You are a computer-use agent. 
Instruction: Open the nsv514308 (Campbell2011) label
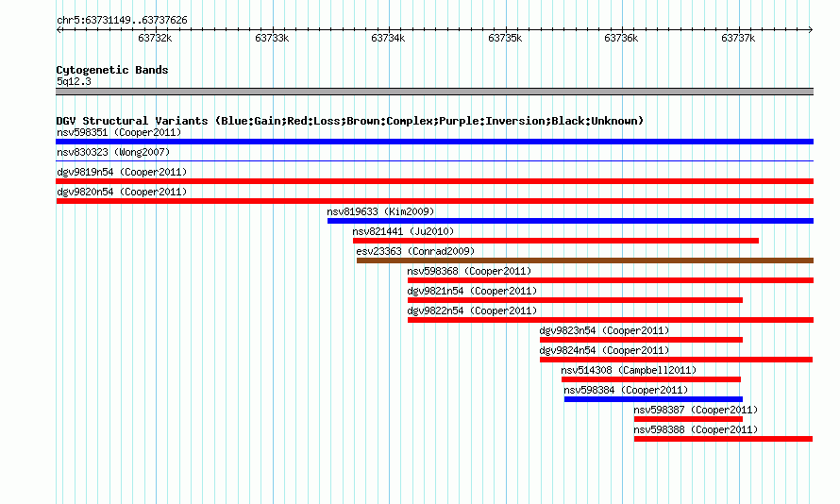[x=629, y=370]
